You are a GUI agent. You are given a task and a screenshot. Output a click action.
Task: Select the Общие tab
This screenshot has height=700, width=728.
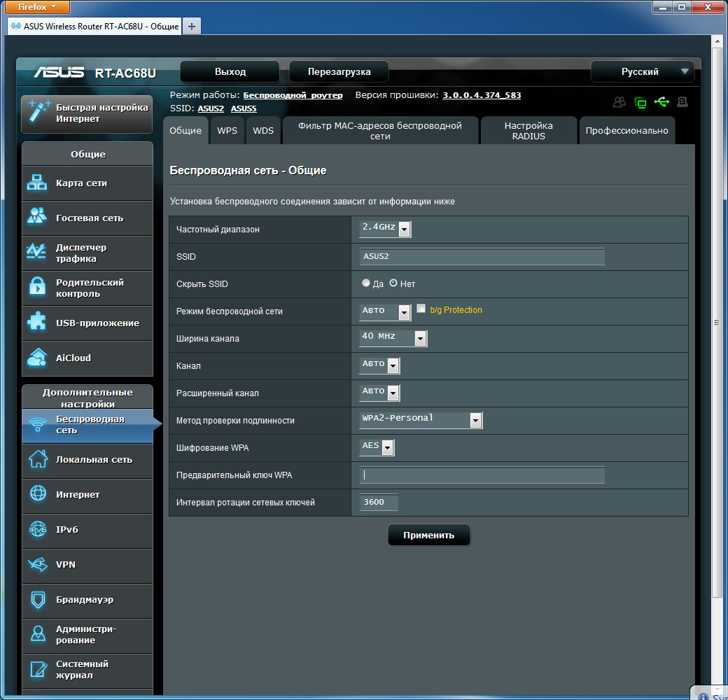185,130
